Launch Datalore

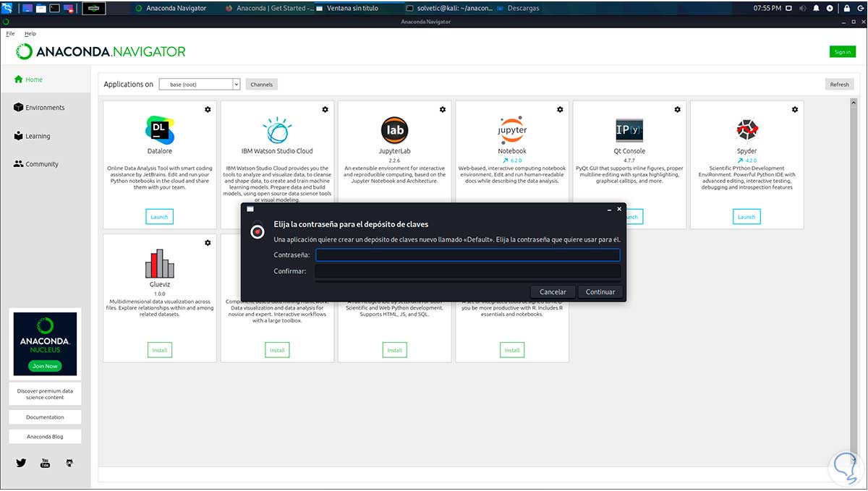coord(159,217)
